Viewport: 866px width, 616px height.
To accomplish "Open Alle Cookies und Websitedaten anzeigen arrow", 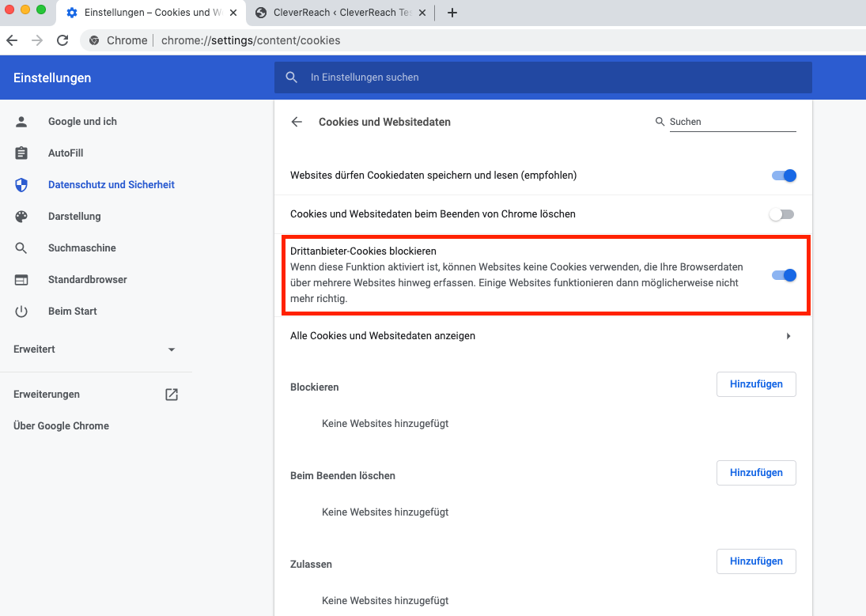I will (788, 336).
